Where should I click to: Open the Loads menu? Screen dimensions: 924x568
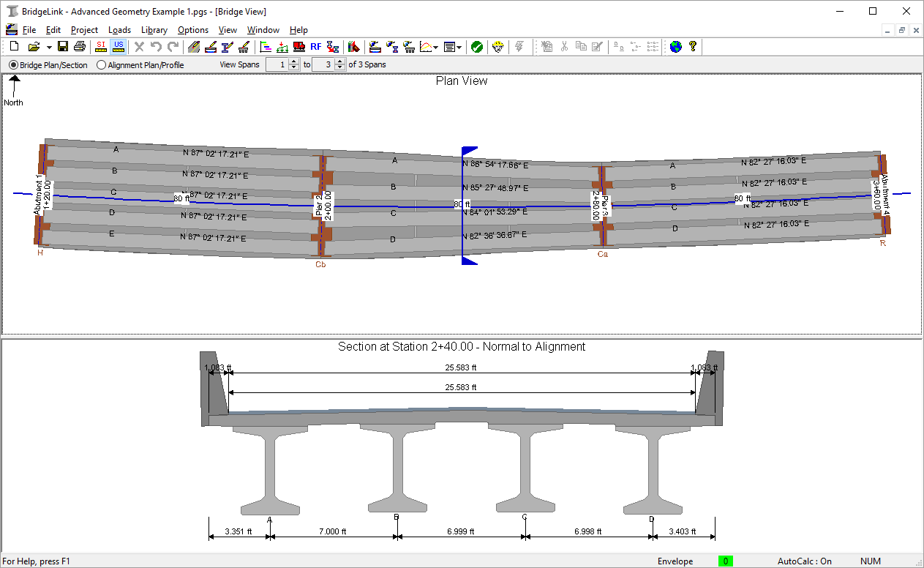pyautogui.click(x=119, y=30)
